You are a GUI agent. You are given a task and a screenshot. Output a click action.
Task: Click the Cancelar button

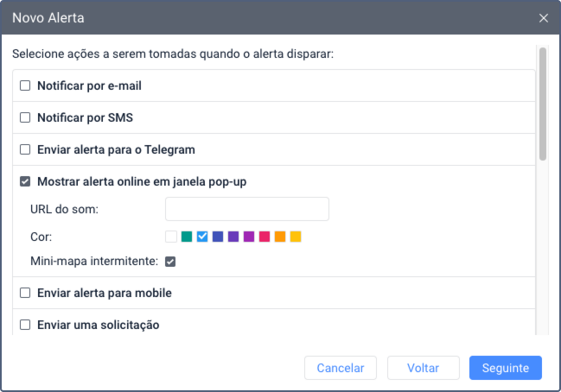(x=341, y=368)
